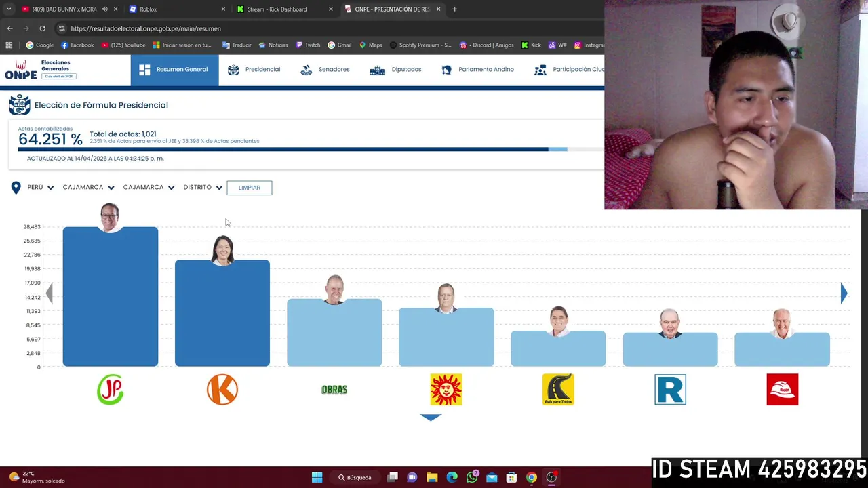
Task: Show next candidates with right arrow
Action: pos(844,293)
